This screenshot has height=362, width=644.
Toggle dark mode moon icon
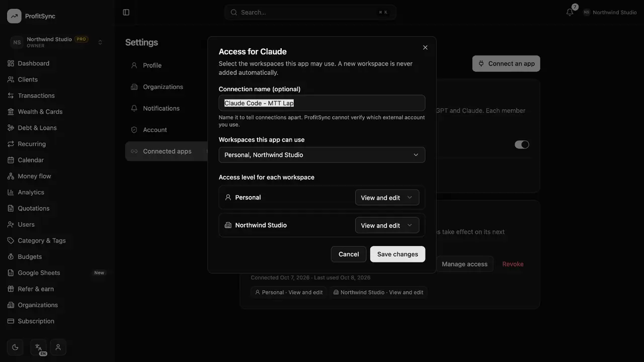[15, 347]
